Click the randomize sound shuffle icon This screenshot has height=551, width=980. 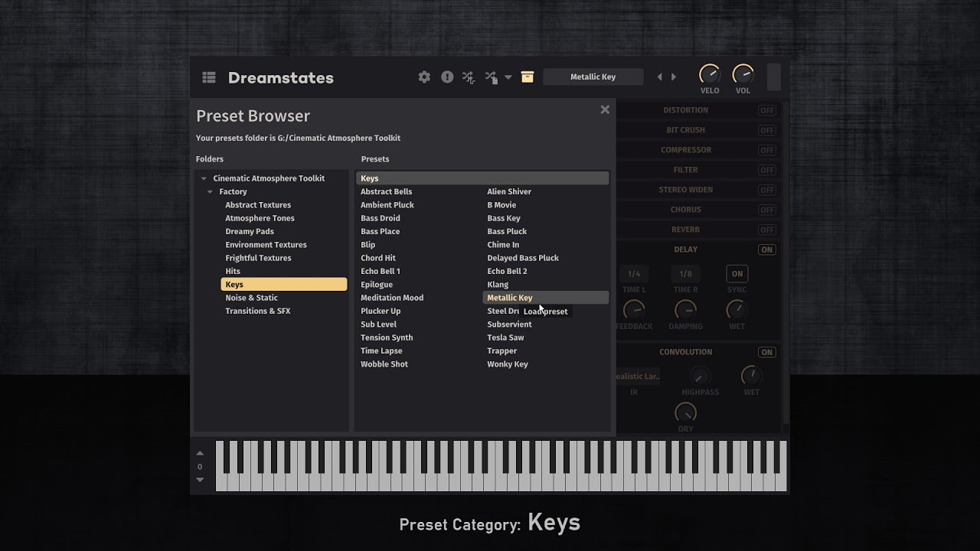(x=468, y=77)
